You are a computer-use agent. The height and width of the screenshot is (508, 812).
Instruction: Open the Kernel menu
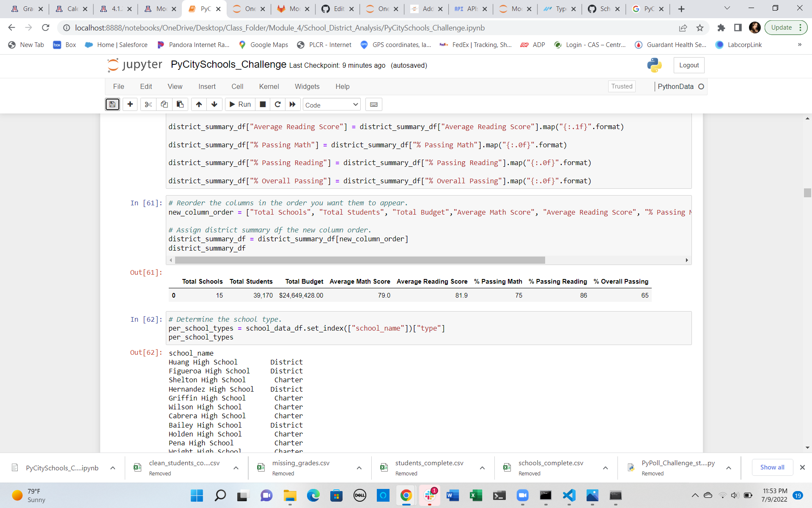pyautogui.click(x=269, y=86)
